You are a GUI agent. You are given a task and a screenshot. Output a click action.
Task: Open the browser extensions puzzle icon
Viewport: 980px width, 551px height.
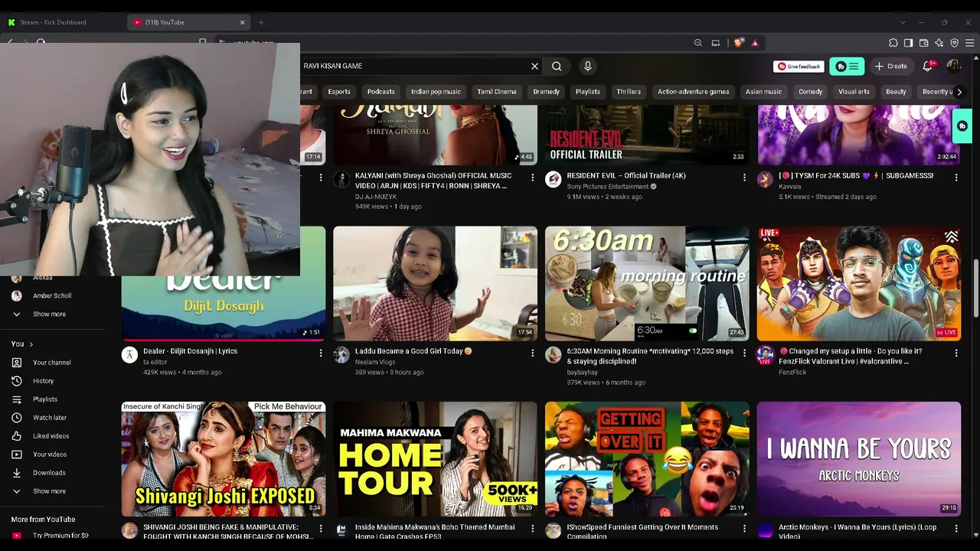(x=893, y=43)
